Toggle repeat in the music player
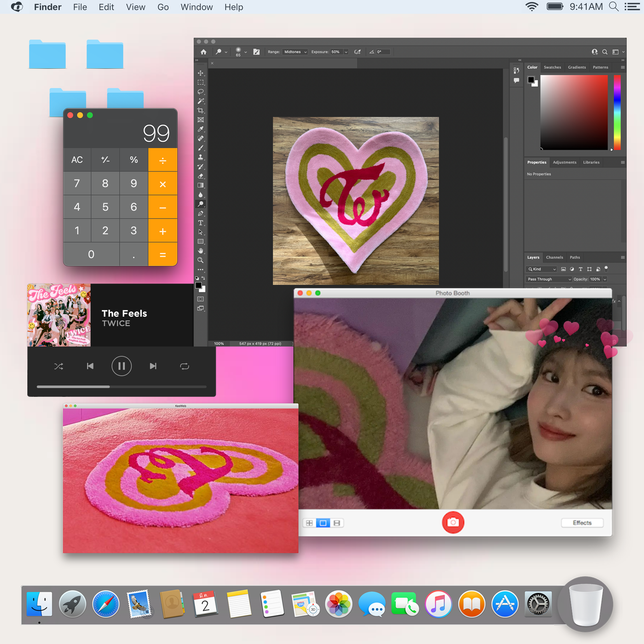 click(x=184, y=366)
